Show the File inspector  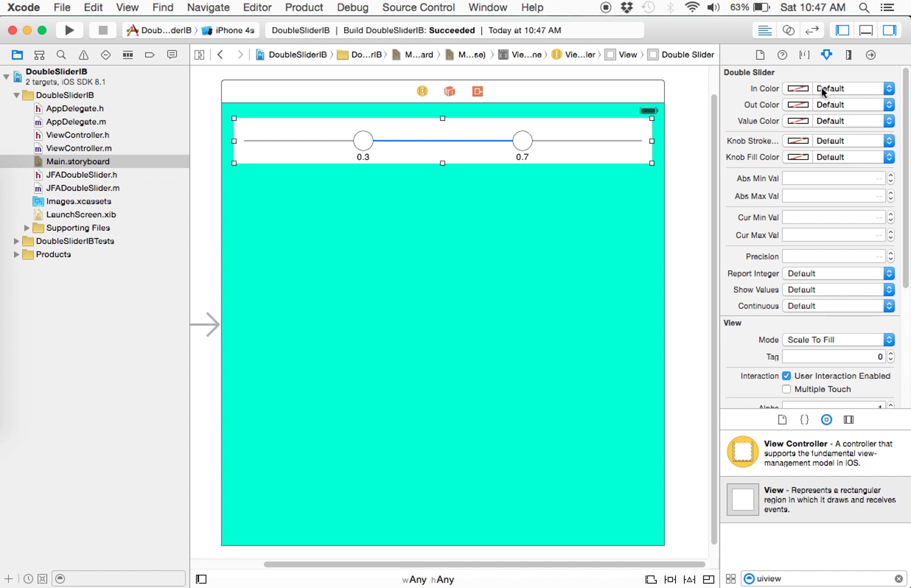pyautogui.click(x=760, y=55)
